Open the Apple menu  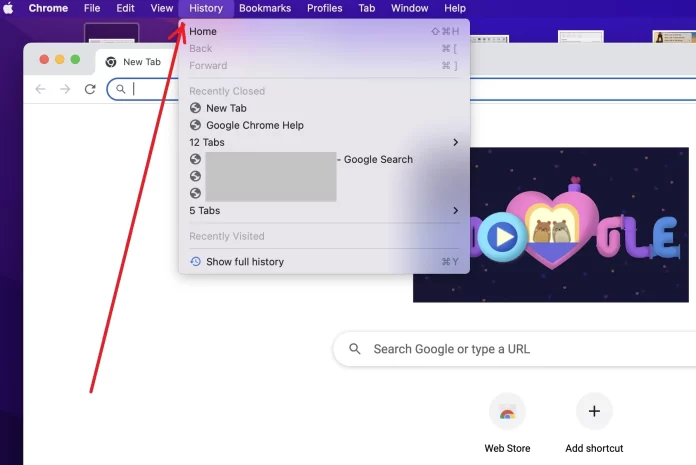click(8, 8)
